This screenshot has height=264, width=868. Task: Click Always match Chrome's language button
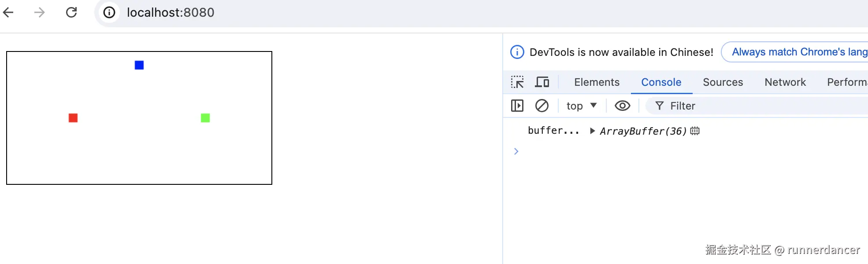pyautogui.click(x=798, y=52)
